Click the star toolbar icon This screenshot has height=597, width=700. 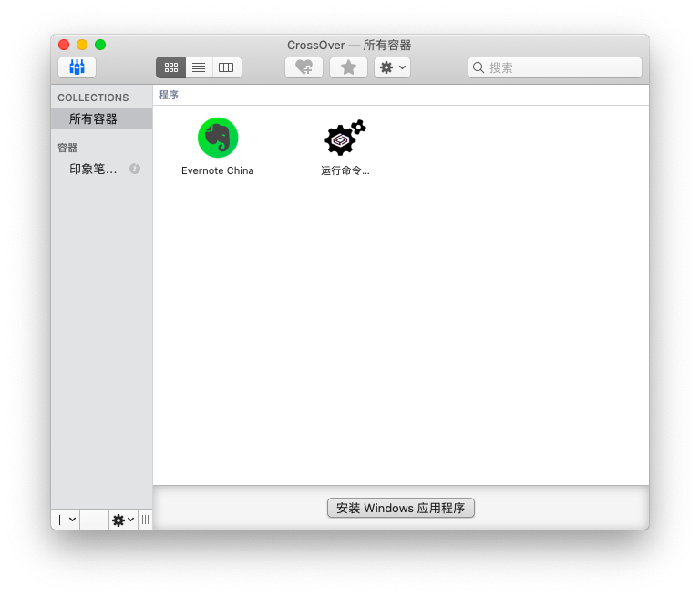click(348, 67)
